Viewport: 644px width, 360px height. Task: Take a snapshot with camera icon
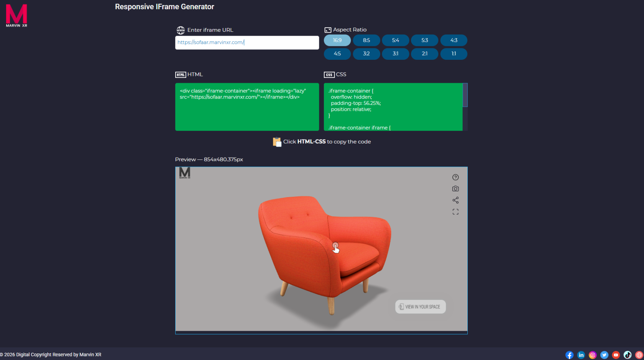pos(455,189)
